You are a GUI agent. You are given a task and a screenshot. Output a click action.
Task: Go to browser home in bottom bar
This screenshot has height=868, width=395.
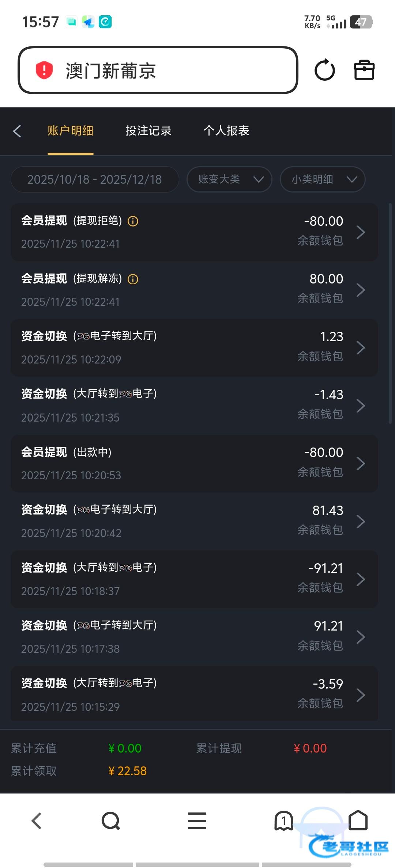click(358, 821)
